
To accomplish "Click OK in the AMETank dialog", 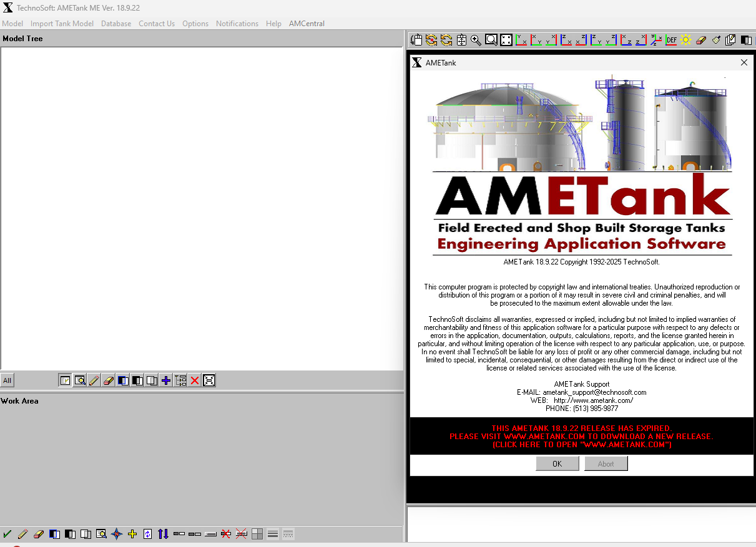I will point(557,463).
